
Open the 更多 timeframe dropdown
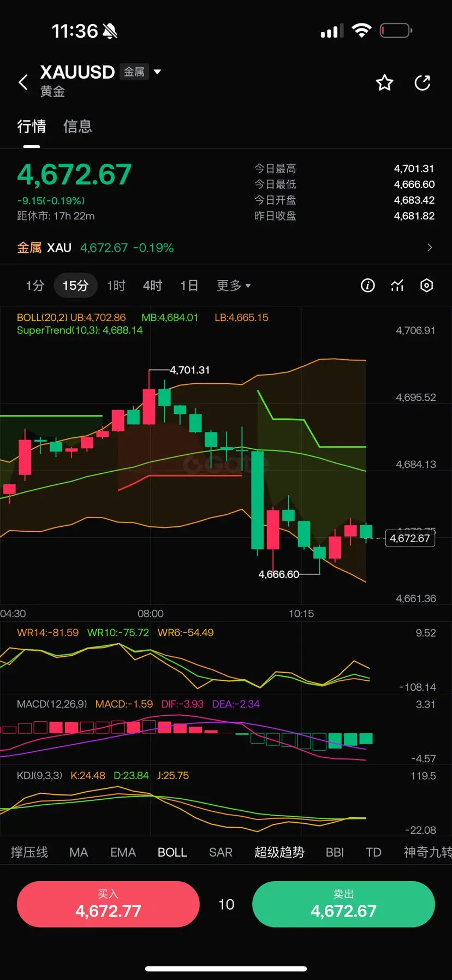tap(234, 286)
